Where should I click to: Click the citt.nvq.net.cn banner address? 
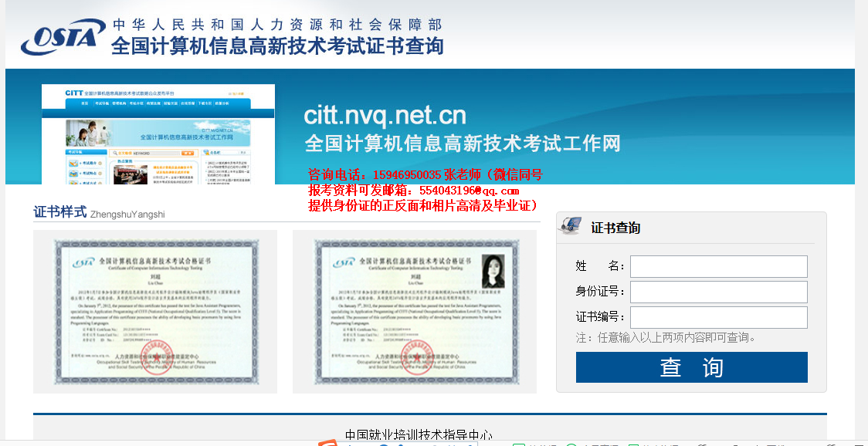(x=385, y=116)
